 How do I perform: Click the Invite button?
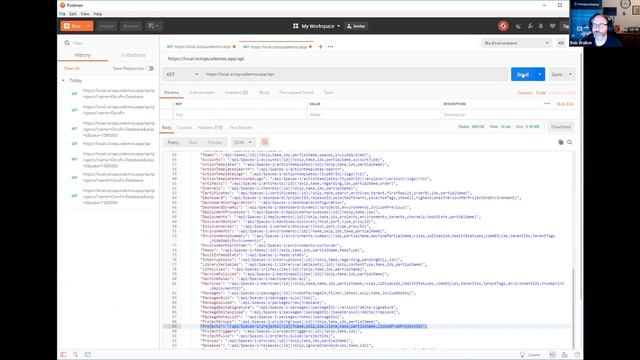click(x=356, y=26)
